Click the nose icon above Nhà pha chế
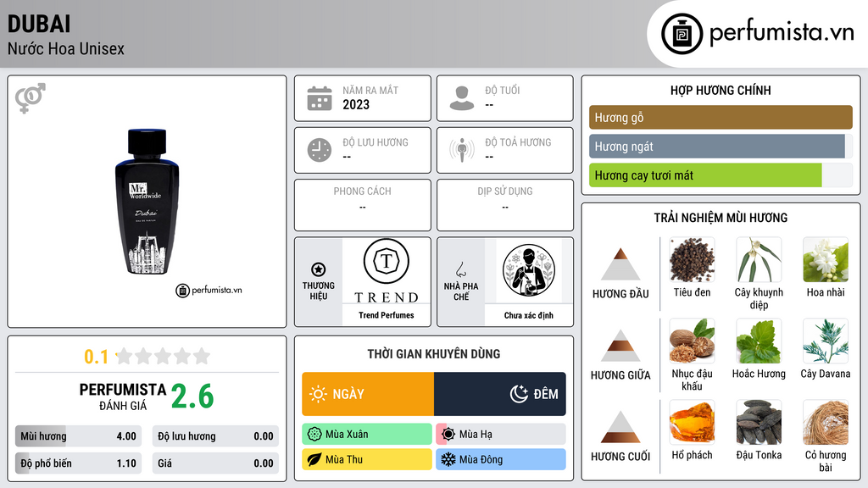 tap(460, 269)
